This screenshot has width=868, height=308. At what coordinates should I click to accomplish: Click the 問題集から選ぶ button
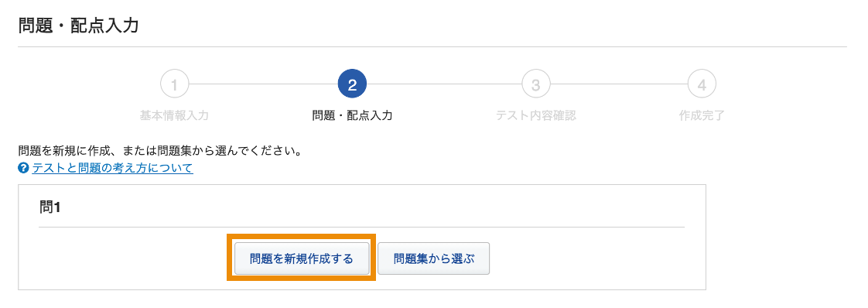(x=434, y=258)
